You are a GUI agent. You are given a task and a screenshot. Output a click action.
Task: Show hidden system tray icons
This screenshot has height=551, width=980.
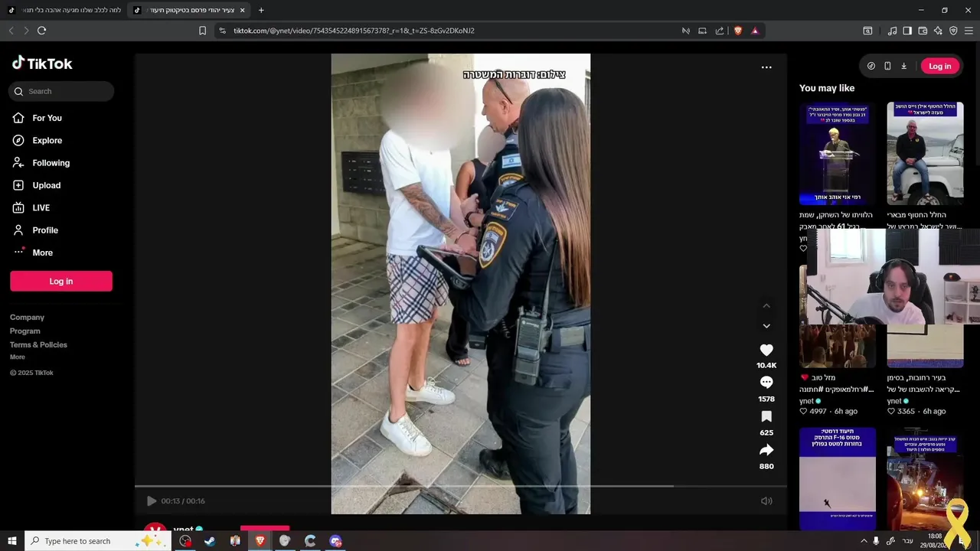[864, 541]
